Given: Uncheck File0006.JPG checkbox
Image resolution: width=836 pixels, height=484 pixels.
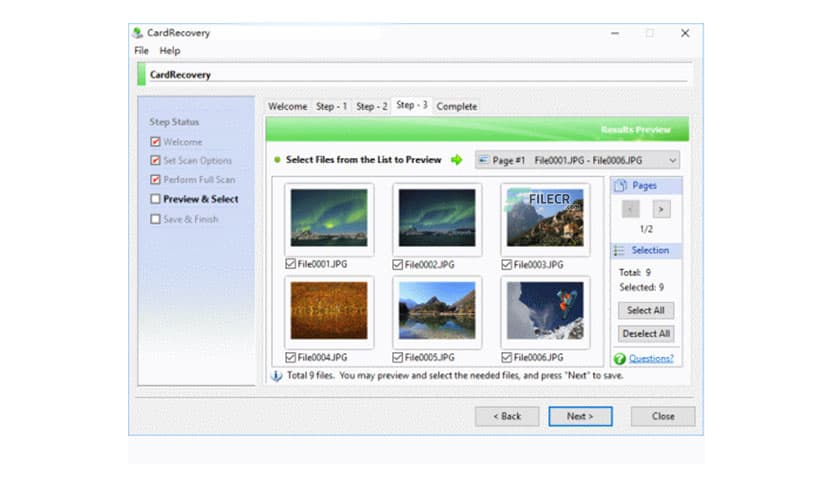Looking at the screenshot, I should point(507,357).
